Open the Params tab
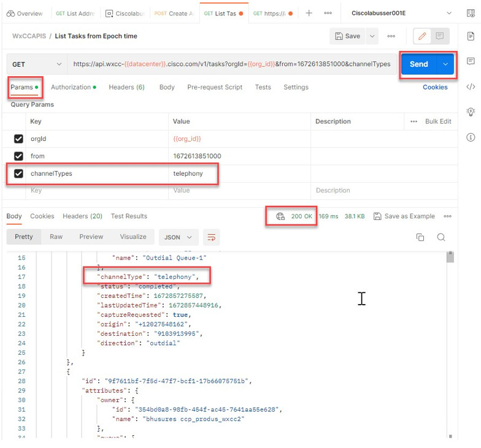Screen dimensions: 481x448 [25, 87]
